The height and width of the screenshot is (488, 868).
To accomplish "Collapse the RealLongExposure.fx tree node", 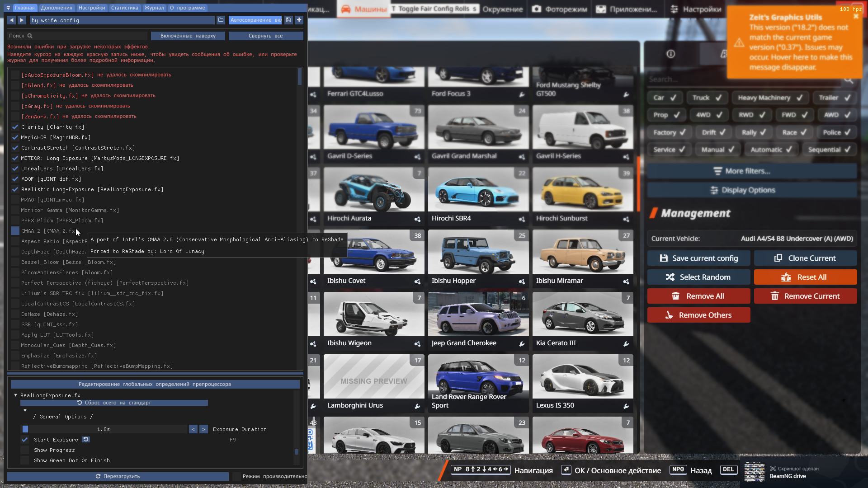I will (x=16, y=395).
